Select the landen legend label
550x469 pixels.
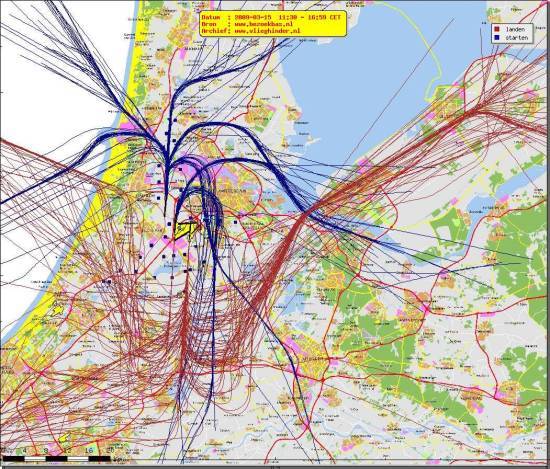[515, 29]
